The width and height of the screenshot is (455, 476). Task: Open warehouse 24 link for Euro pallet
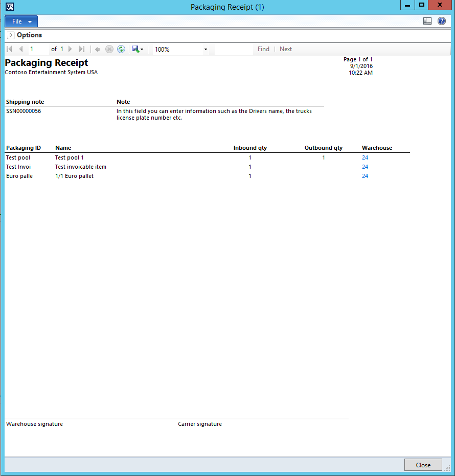point(365,176)
